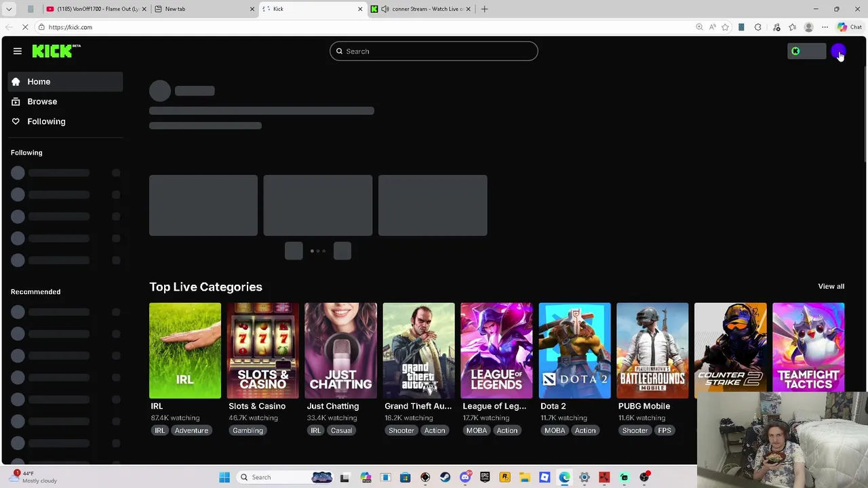Open the Kick hamburger sidebar menu
Screen dimensions: 868x488
(x=18, y=51)
